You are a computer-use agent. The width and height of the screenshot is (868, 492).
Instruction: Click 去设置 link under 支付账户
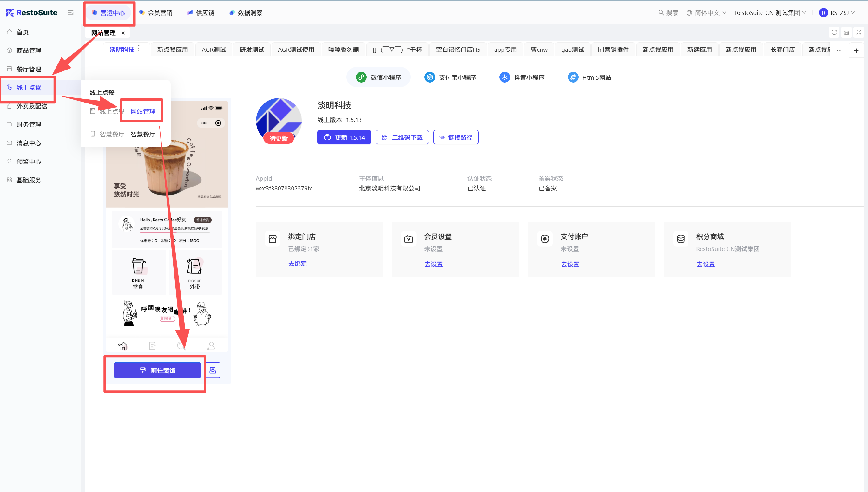[570, 264]
